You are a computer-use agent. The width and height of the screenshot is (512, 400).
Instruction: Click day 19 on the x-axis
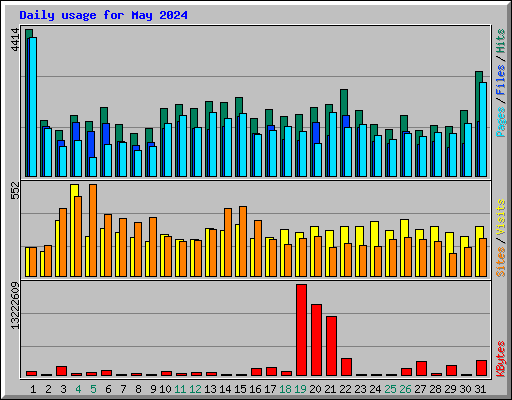pos(300,389)
